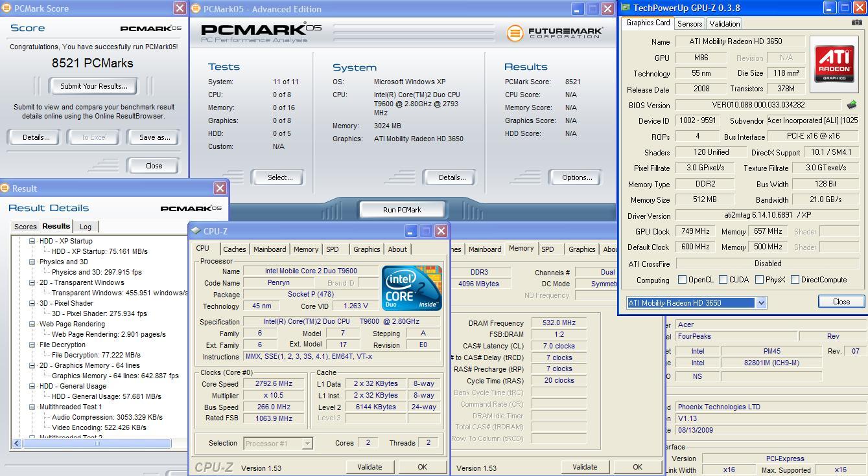Click the PCMark05 Advanced Edition title bar icon

point(196,9)
